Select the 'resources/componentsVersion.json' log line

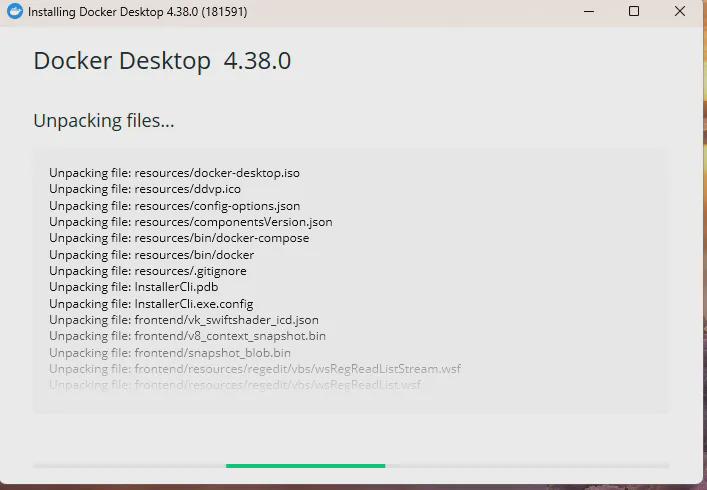point(191,222)
